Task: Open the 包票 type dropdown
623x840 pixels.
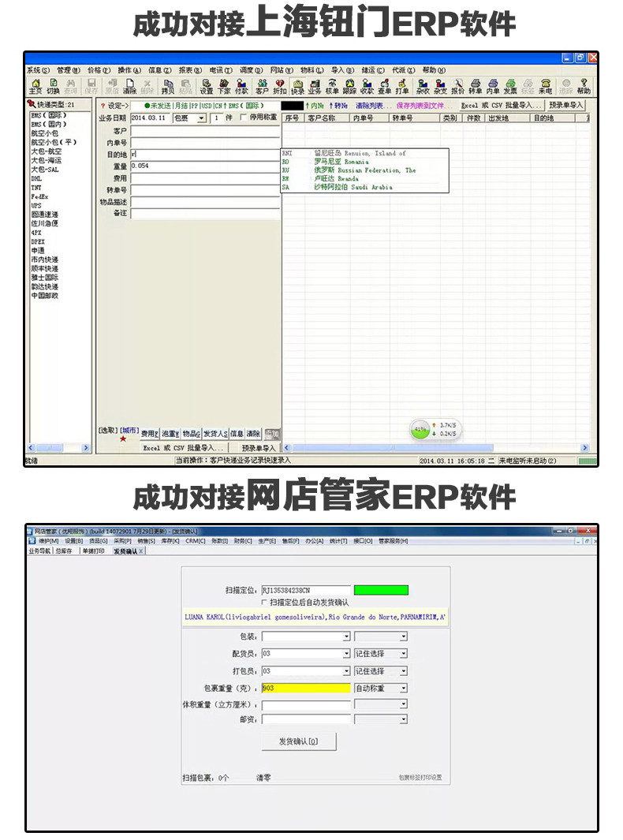Action: pos(201,118)
